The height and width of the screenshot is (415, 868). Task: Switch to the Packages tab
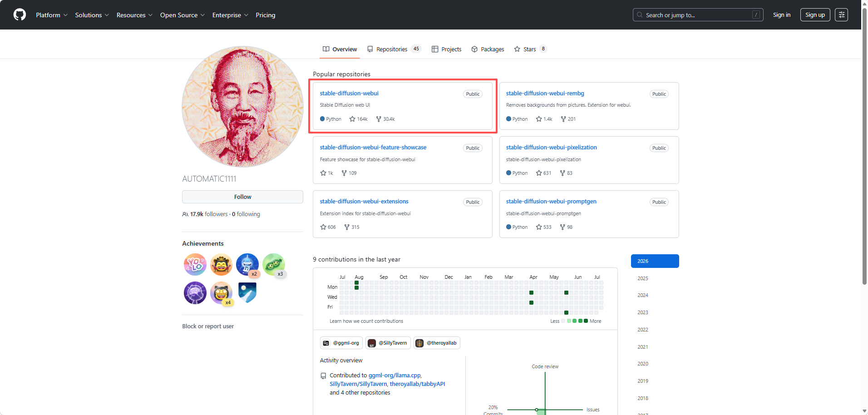pyautogui.click(x=488, y=49)
